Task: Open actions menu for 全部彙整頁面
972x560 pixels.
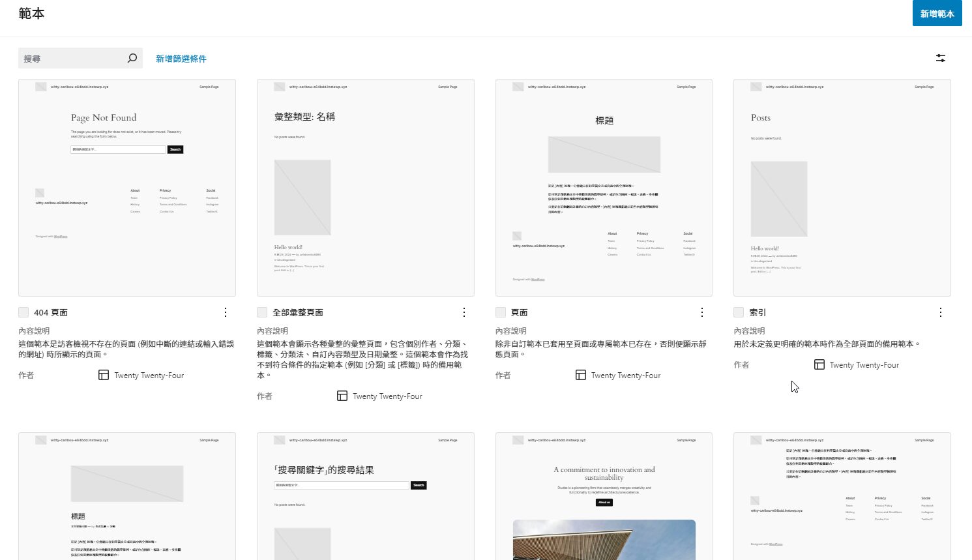Action: (x=464, y=312)
